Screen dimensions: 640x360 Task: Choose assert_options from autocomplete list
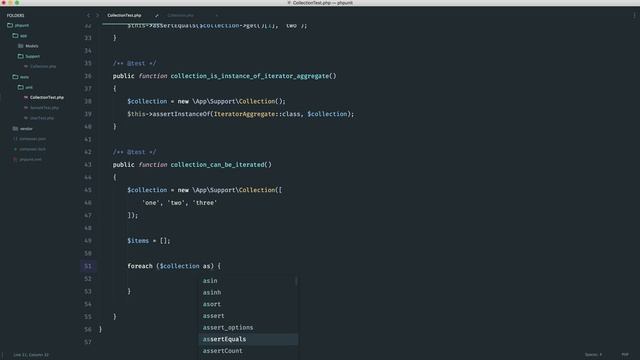[248, 327]
